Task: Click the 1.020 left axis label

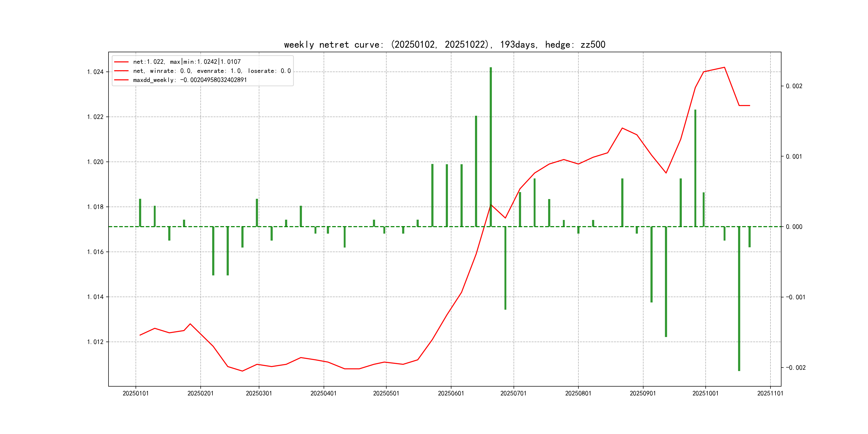Action: point(95,162)
